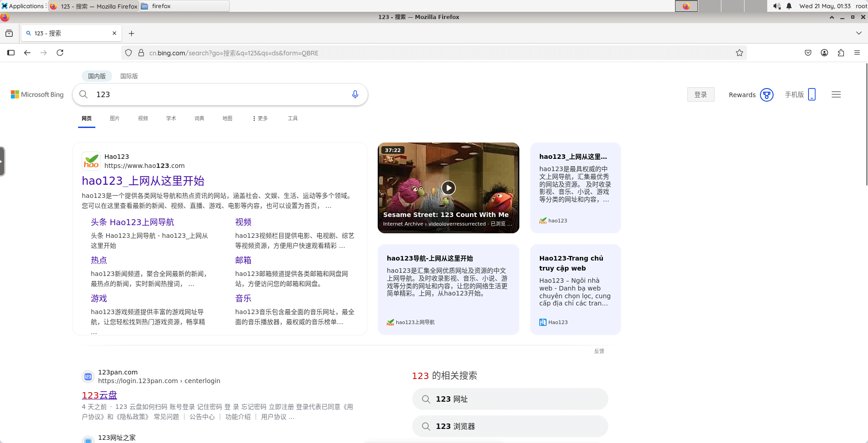Viewport: 868px width, 443px height.
Task: Switch to the 国际版 search version
Action: point(129,76)
